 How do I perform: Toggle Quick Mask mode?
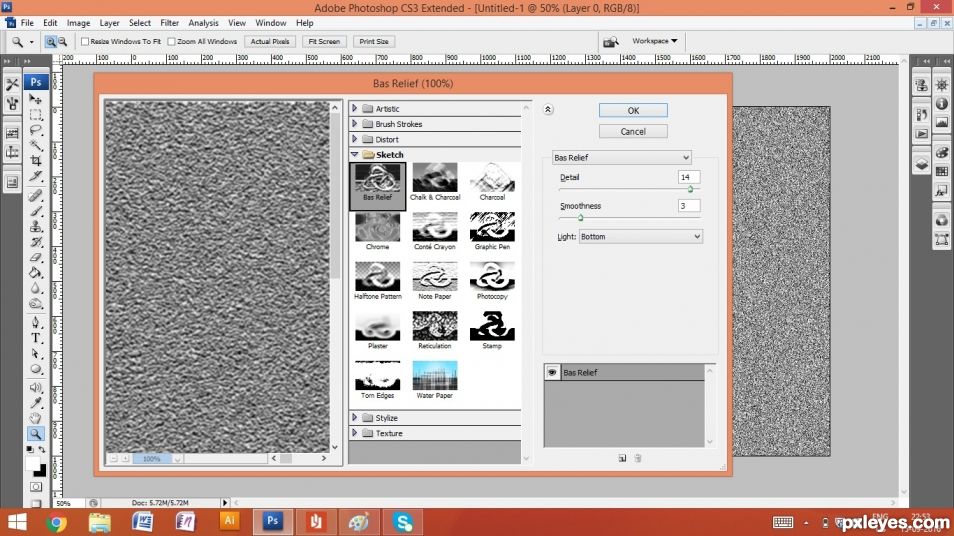pyautogui.click(x=36, y=487)
